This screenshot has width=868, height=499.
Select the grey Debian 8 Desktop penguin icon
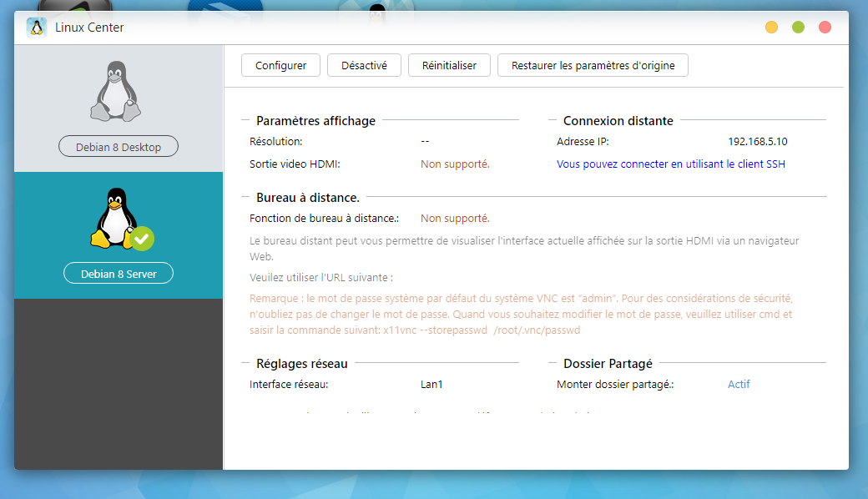[x=118, y=91]
